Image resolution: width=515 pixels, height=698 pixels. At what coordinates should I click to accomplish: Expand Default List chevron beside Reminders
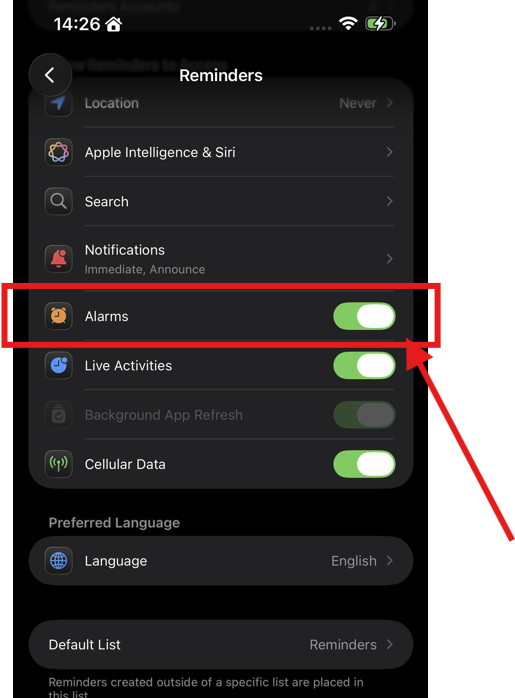[389, 644]
